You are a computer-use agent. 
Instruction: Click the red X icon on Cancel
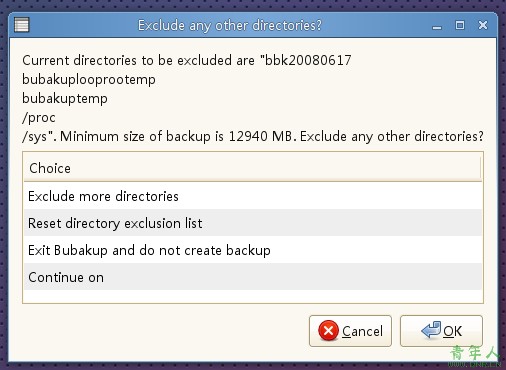tap(328, 330)
